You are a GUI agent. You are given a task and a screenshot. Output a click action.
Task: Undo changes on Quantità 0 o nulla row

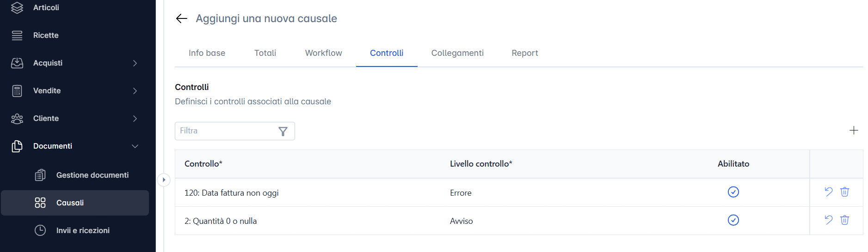click(828, 220)
